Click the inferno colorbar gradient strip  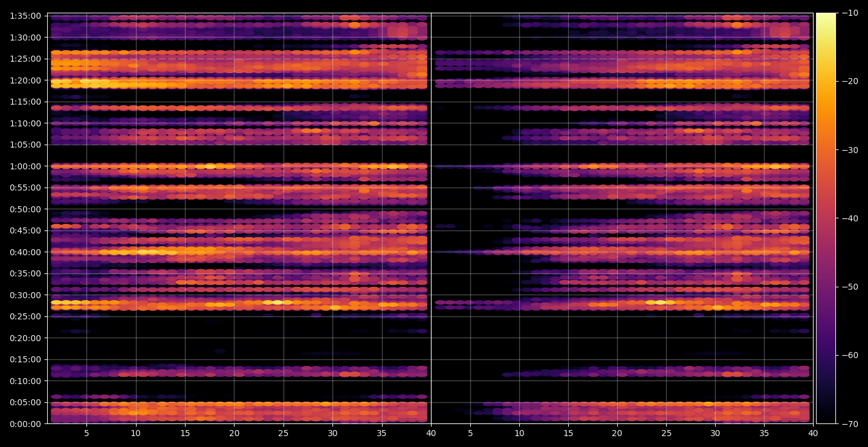click(826, 218)
